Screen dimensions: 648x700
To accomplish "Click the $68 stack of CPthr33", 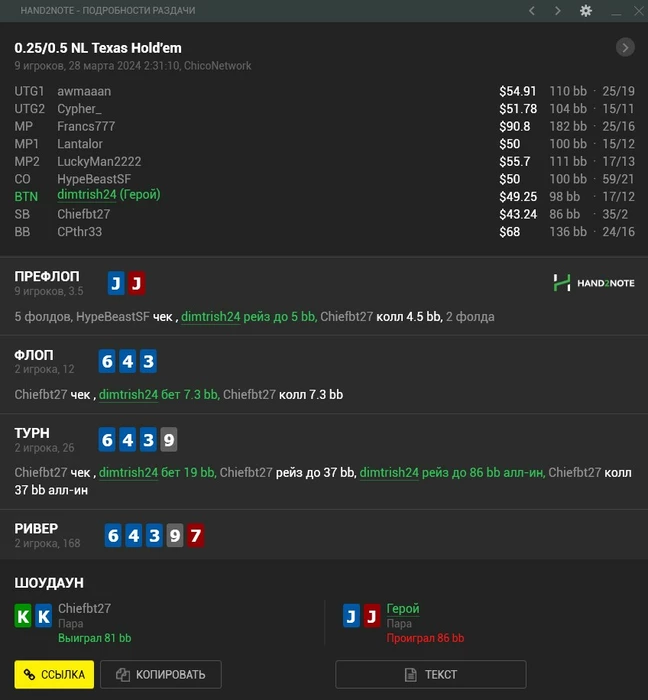I will click(510, 232).
